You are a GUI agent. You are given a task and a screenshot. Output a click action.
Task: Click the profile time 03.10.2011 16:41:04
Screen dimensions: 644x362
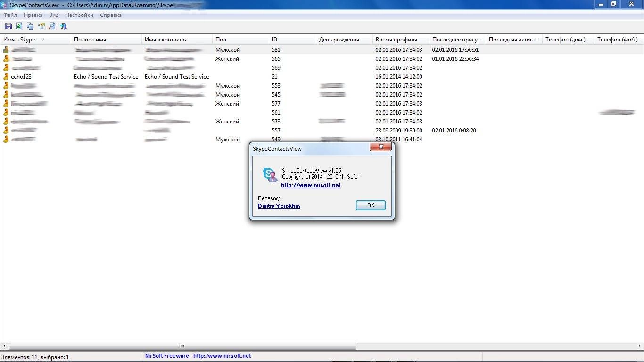399,139
